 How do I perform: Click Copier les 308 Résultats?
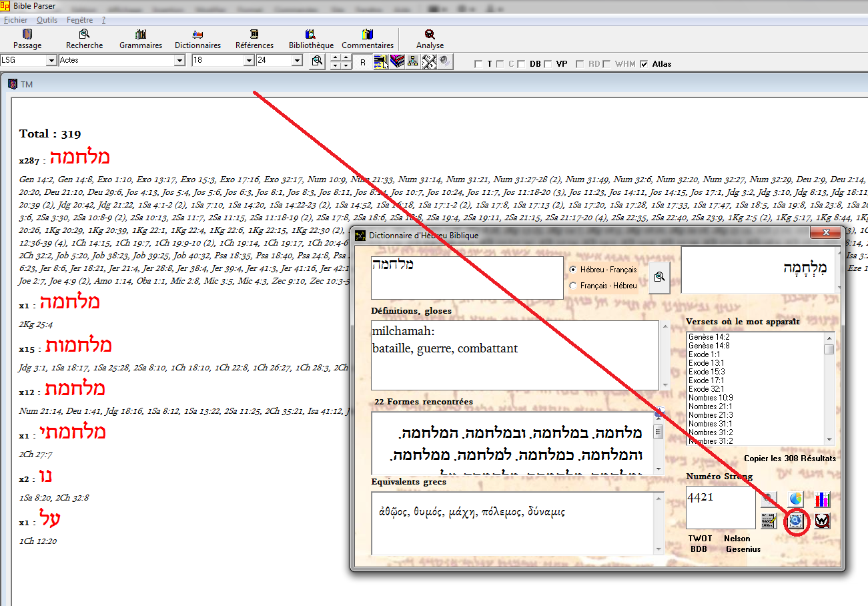(790, 459)
